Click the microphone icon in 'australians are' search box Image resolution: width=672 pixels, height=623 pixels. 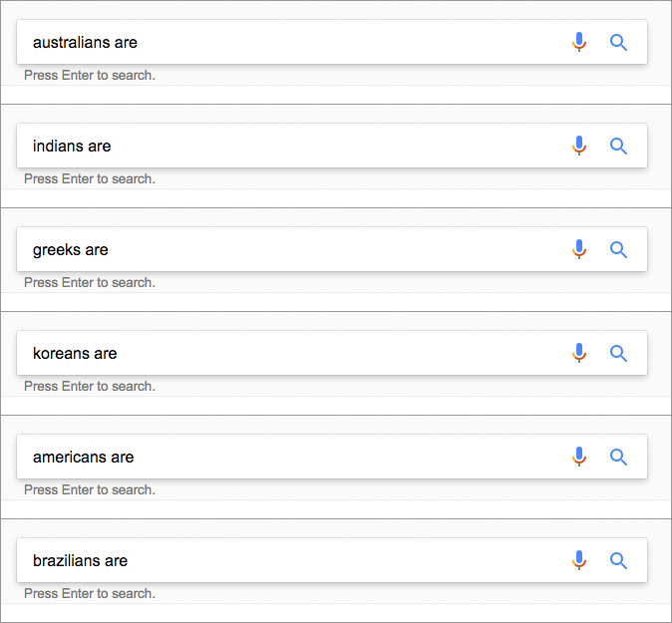pos(579,42)
